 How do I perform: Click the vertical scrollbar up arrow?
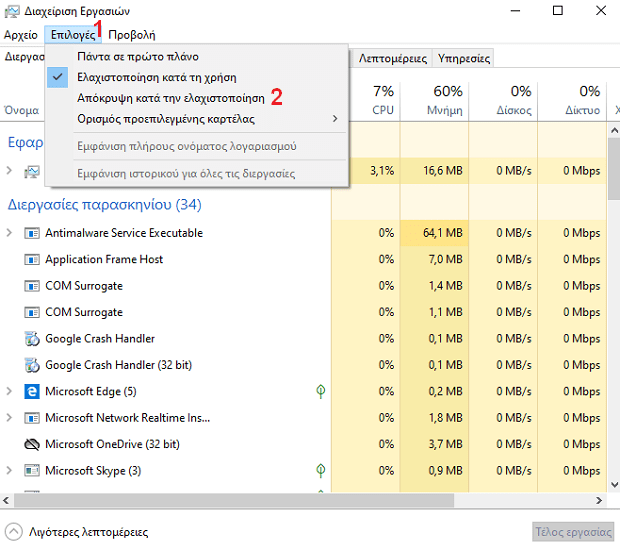click(x=614, y=130)
